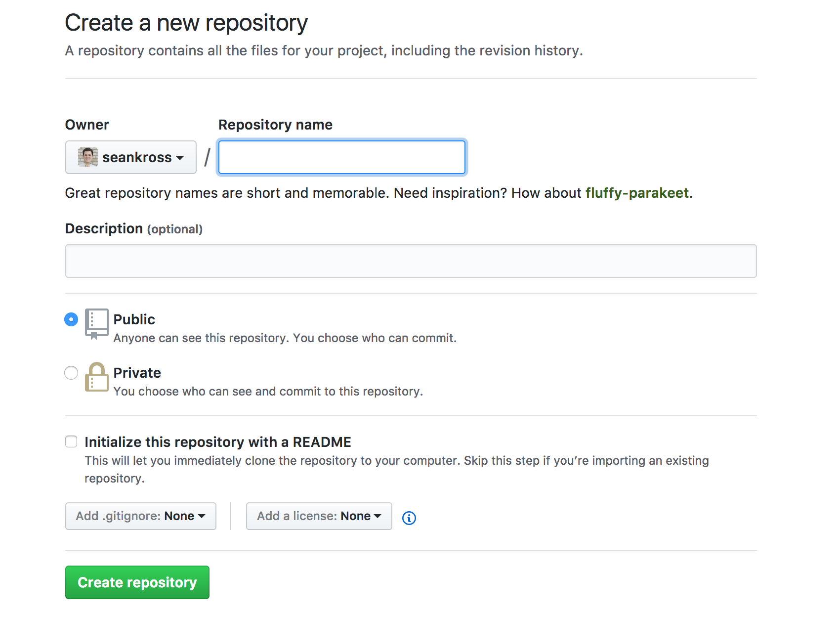Click the blue license info icon
The image size is (840, 617).
point(409,518)
